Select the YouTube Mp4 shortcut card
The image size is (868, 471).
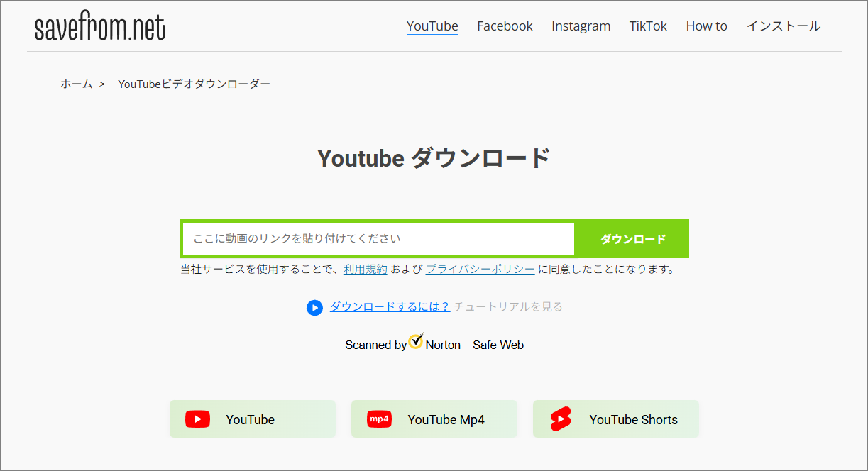[x=434, y=419]
